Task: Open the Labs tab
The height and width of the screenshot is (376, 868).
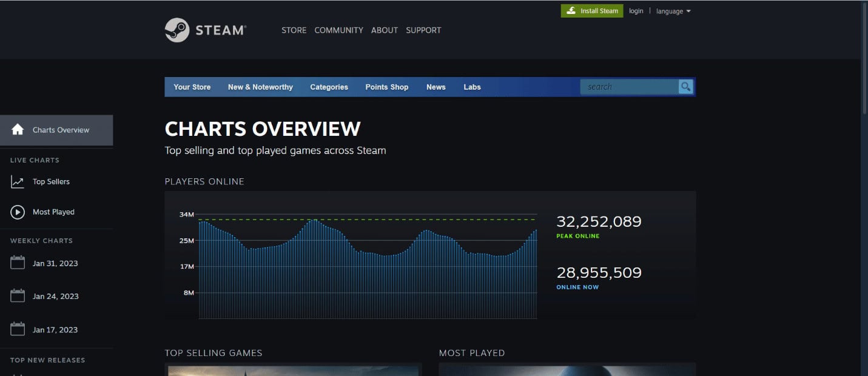Action: coord(472,87)
